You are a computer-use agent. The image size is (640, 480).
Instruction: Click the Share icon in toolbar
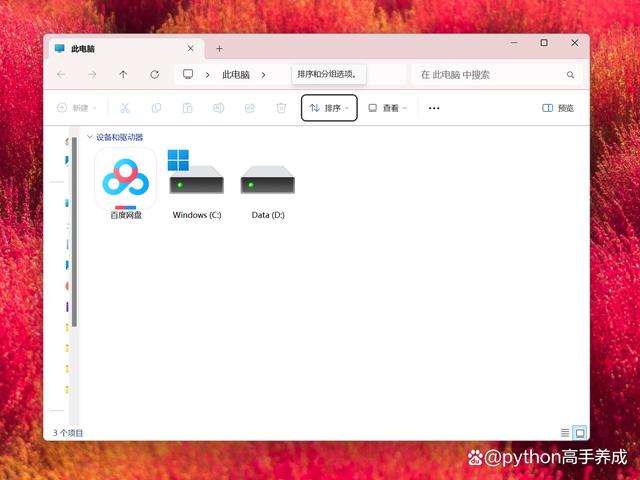pyautogui.click(x=250, y=108)
